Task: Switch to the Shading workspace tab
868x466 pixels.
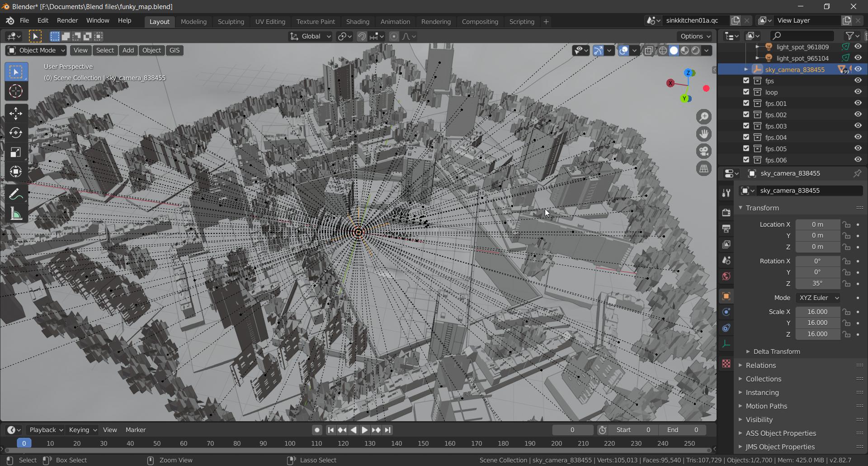Action: click(358, 22)
